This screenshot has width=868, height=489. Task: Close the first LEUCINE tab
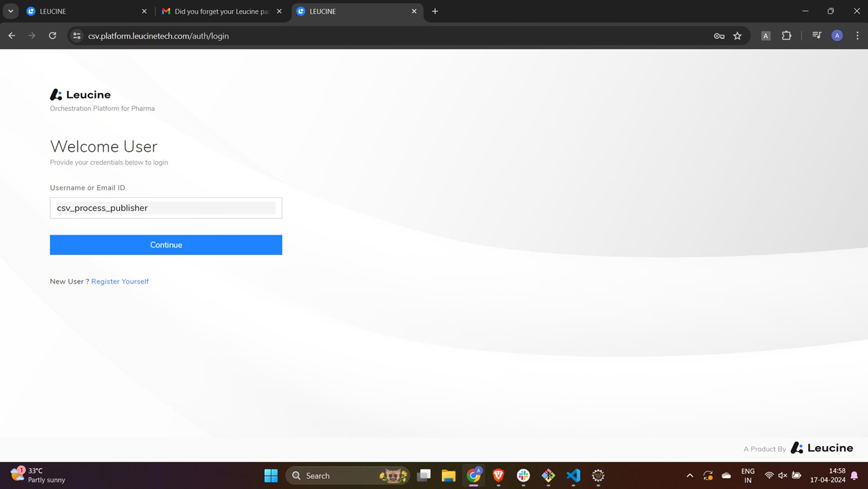[x=144, y=12]
